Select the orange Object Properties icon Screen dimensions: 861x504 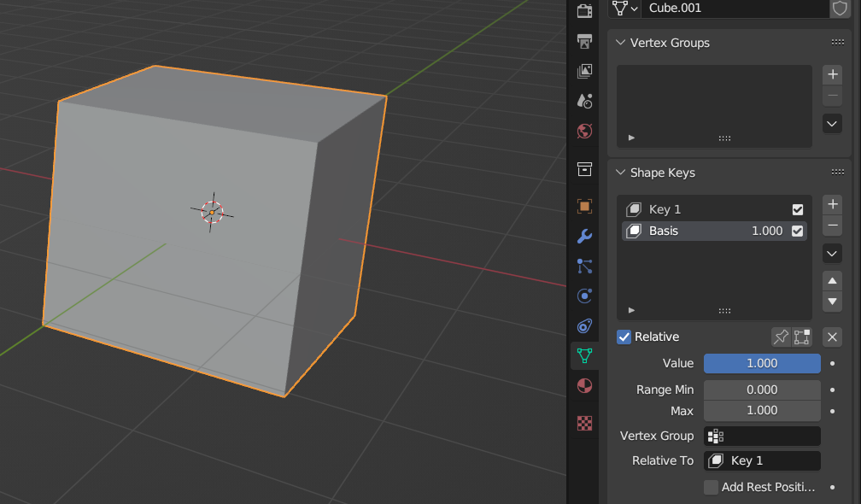tap(584, 206)
